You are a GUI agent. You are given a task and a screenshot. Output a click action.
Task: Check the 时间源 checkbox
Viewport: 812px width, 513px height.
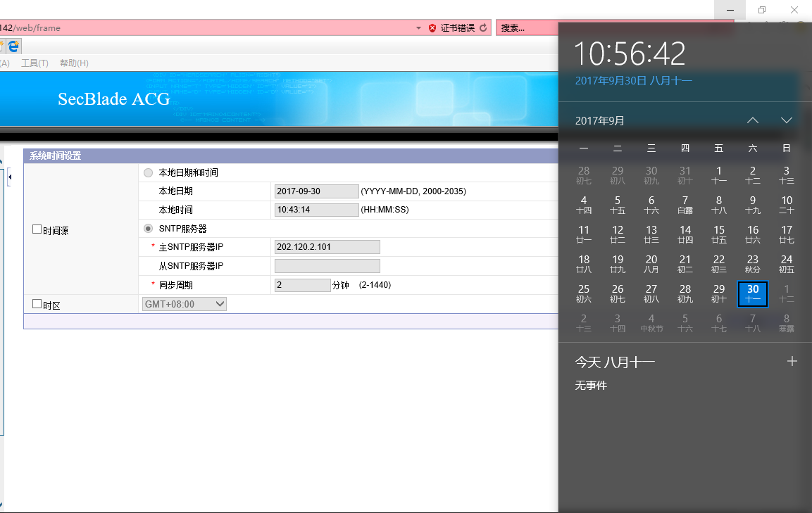37,229
